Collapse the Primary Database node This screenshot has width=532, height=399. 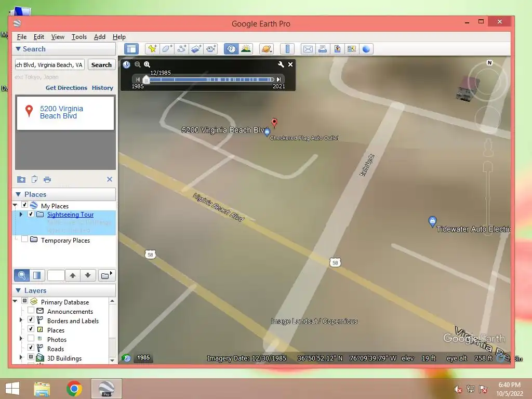tap(15, 301)
